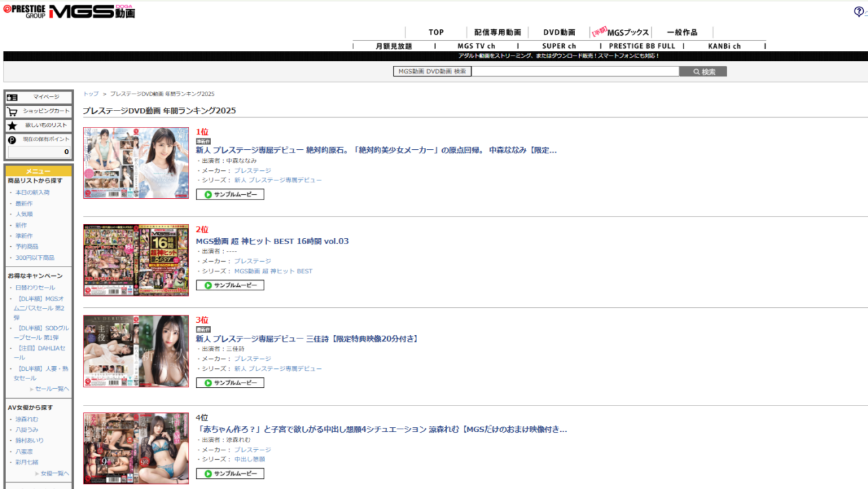This screenshot has width=868, height=489.
Task: Play サンプルムービー for the 2位 item
Action: (230, 286)
